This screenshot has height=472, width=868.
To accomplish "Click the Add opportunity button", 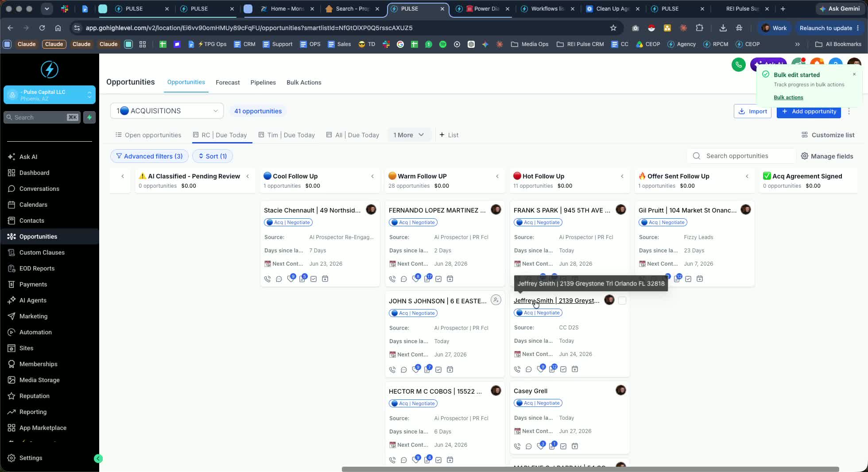I will point(809,111).
